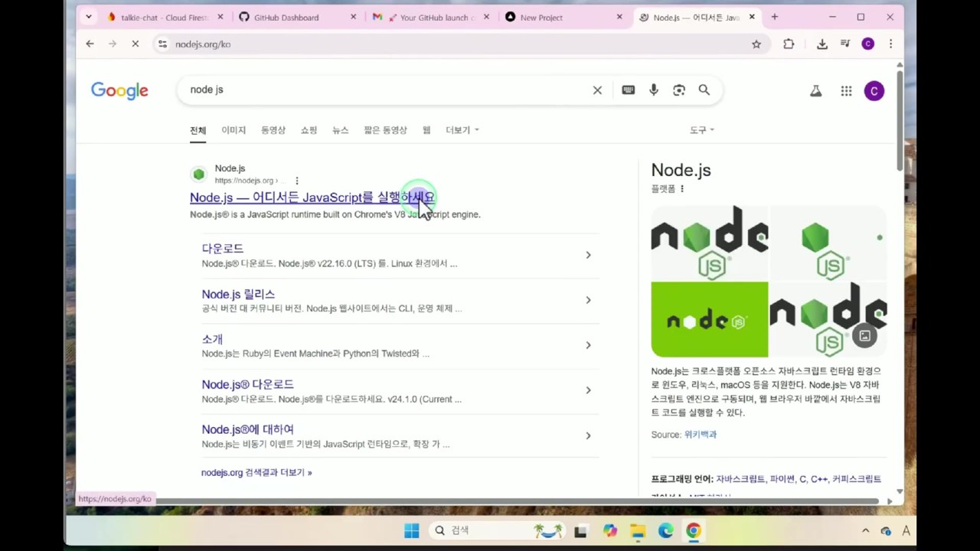Open the Chrome three-dot menu
Viewport: 980px width, 551px height.
tap(890, 44)
